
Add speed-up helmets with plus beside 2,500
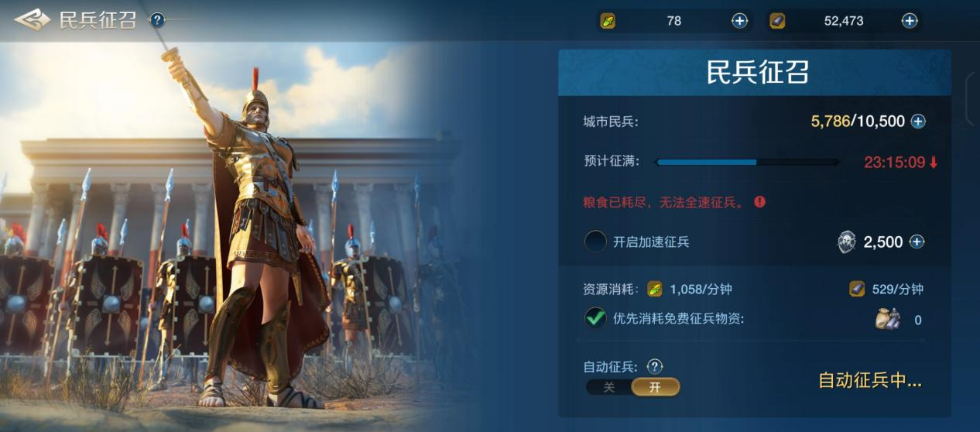tap(917, 242)
